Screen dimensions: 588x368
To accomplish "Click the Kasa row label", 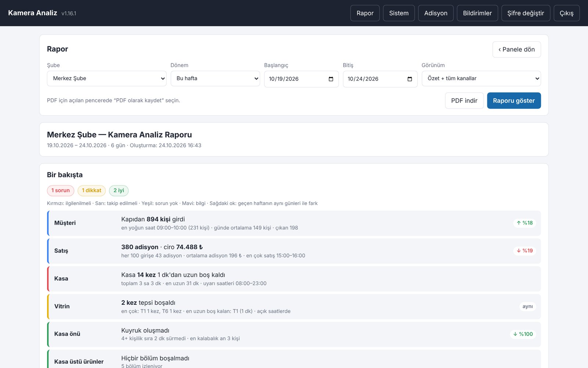I will click(61, 279).
